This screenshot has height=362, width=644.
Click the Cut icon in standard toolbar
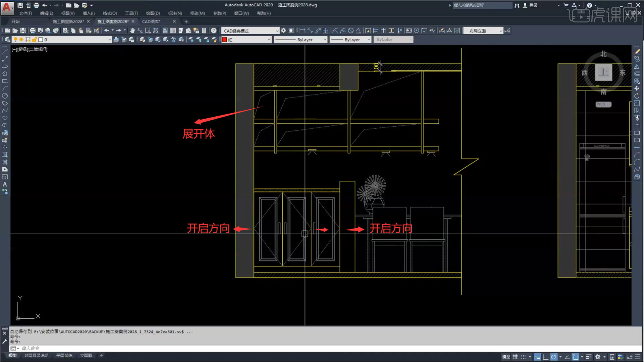[65, 31]
